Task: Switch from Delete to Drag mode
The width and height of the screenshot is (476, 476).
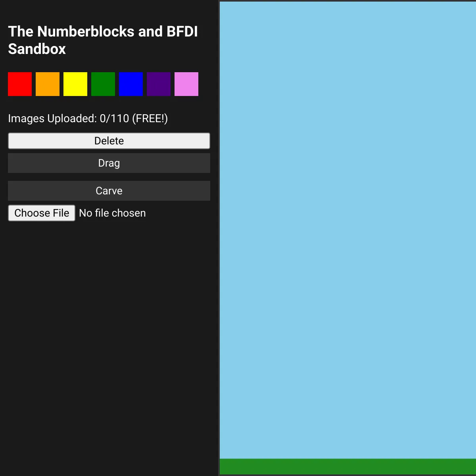Action: tap(109, 163)
